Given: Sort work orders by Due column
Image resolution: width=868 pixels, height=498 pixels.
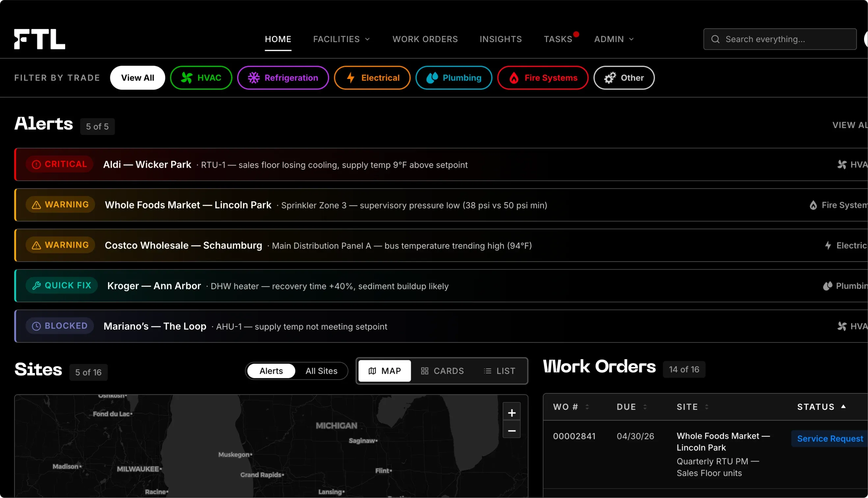Looking at the screenshot, I should 632,407.
